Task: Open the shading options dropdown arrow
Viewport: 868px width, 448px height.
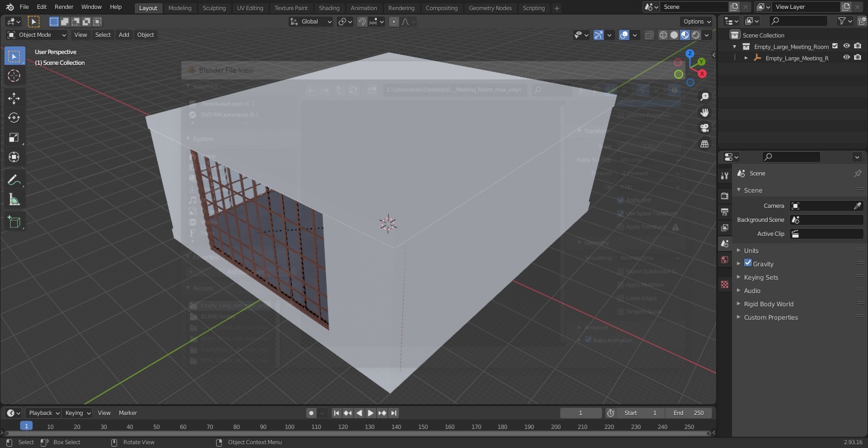Action: [x=707, y=35]
